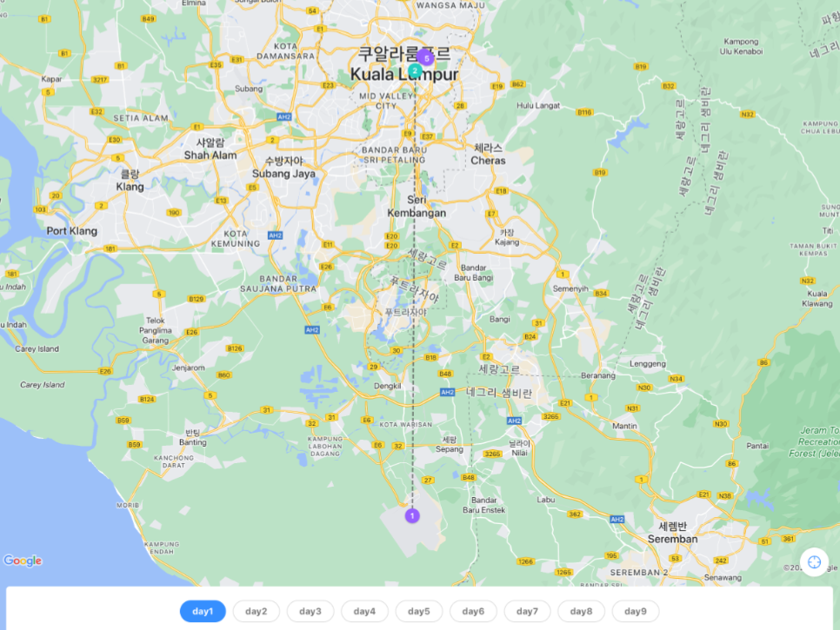The image size is (840, 630).
Task: Click the Mid Valley City label
Action: coord(386,101)
